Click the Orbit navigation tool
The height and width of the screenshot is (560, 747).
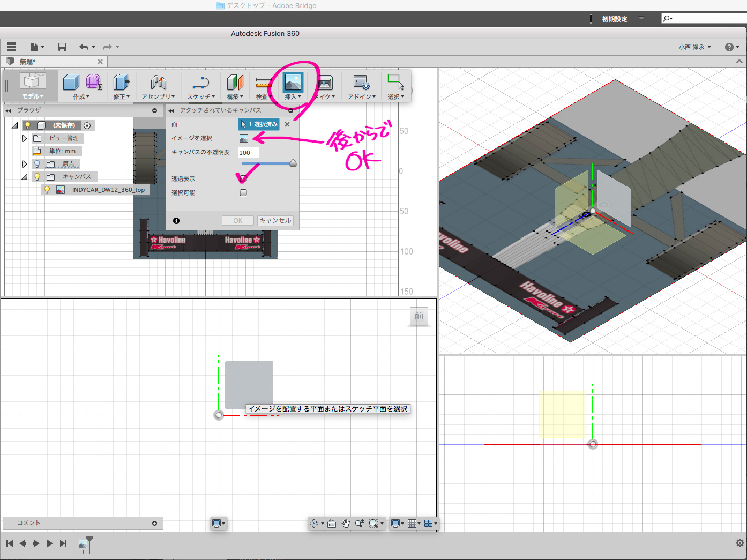[x=315, y=524]
